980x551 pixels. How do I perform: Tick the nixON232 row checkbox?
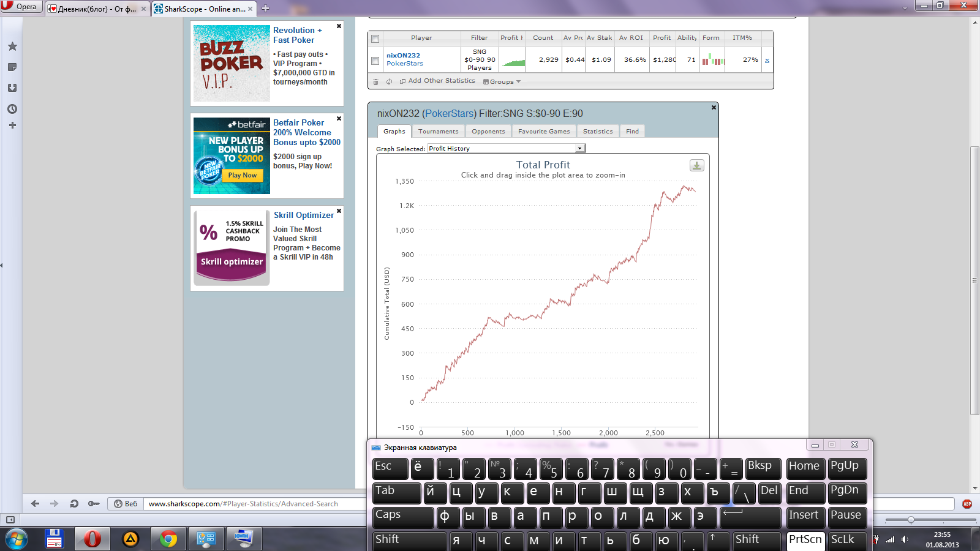[375, 60]
